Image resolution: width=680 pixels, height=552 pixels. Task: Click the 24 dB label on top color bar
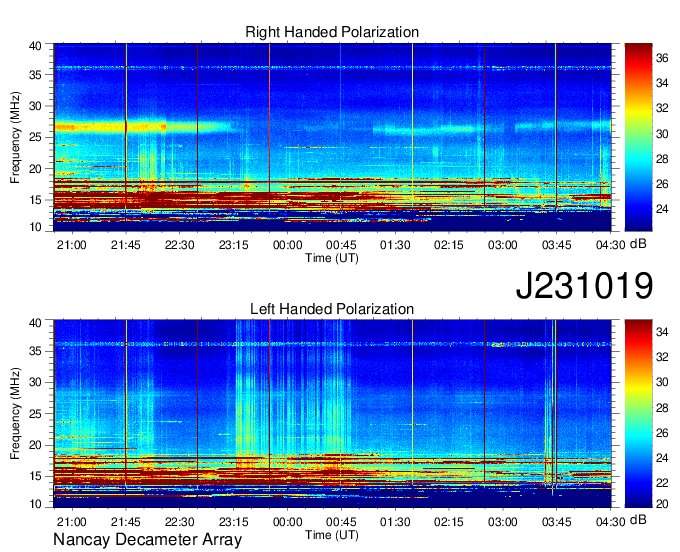(662, 209)
